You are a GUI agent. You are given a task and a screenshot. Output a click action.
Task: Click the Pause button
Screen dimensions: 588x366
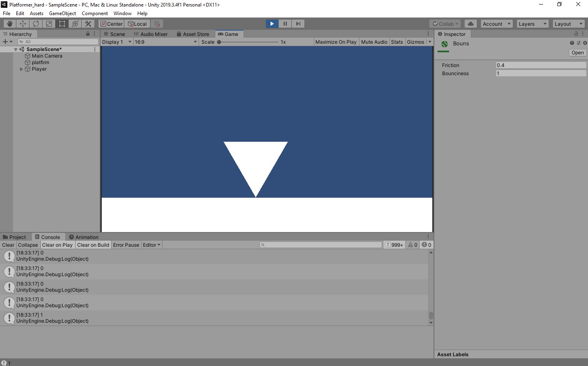(285, 24)
